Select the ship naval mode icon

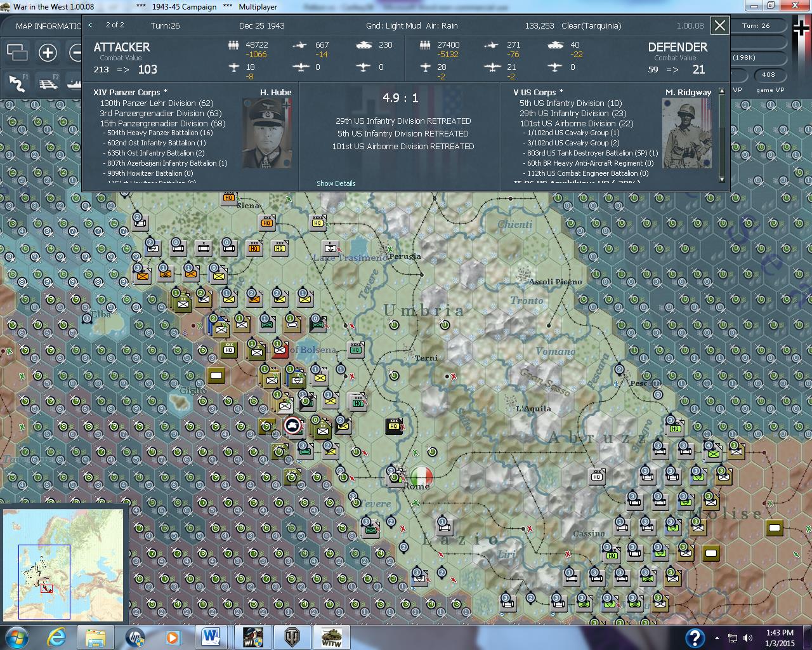[75, 83]
